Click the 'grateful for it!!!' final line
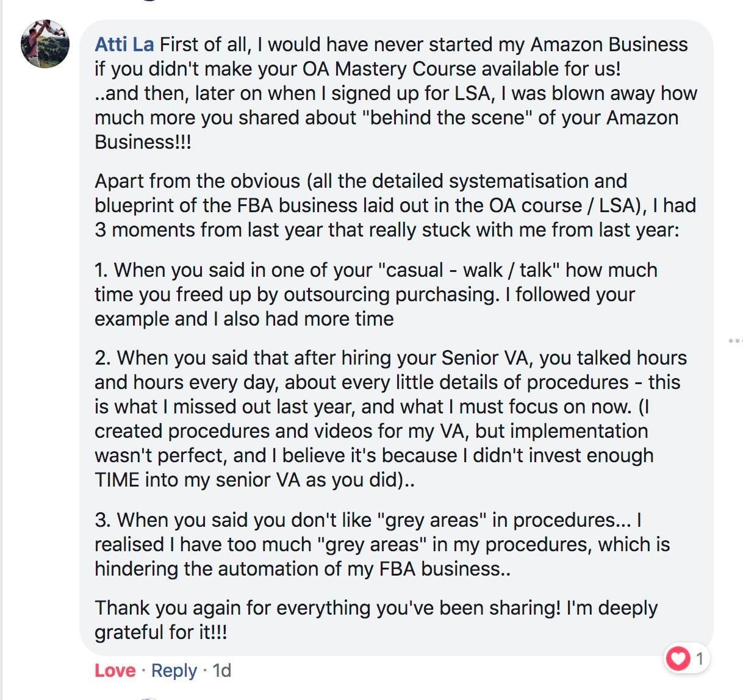Image resolution: width=743 pixels, height=700 pixels. click(x=160, y=632)
